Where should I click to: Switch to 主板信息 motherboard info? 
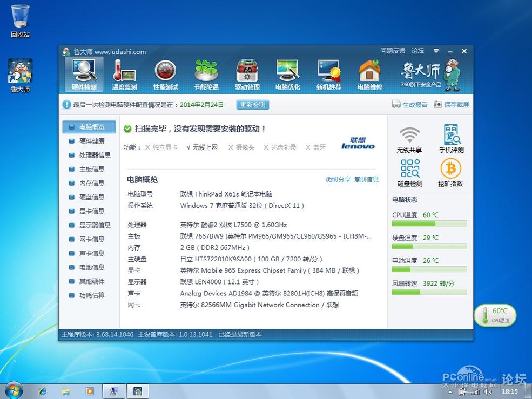[89, 169]
